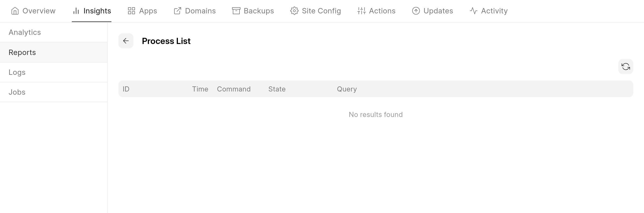Click the back arrow beside Process List
The image size is (644, 213).
(x=126, y=41)
